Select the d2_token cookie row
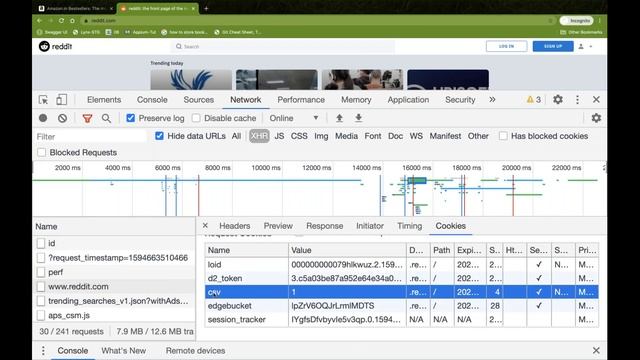Image resolution: width=640 pixels, height=360 pixels. pos(402,278)
